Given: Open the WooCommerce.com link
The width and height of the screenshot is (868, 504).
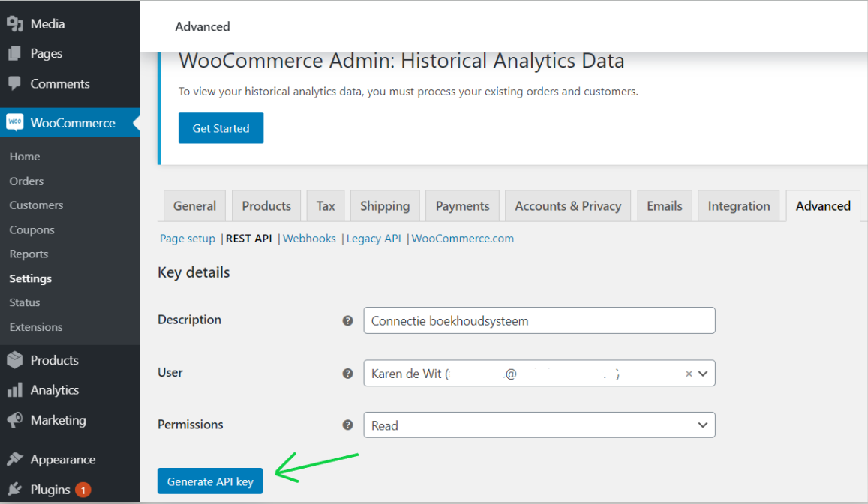Looking at the screenshot, I should click(x=462, y=238).
